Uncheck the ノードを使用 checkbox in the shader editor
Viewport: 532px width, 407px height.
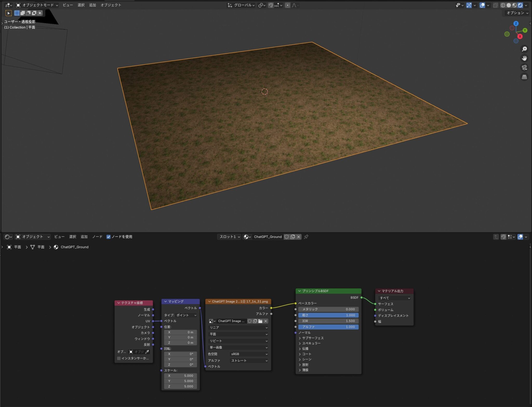pyautogui.click(x=109, y=237)
